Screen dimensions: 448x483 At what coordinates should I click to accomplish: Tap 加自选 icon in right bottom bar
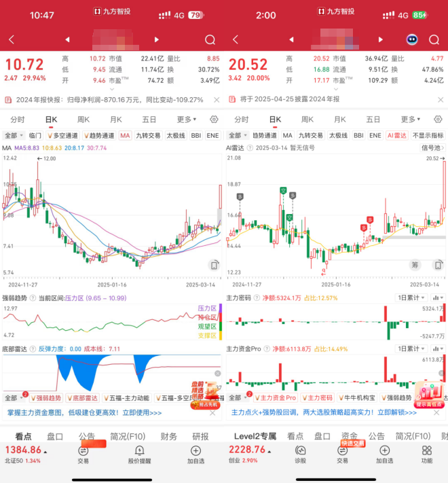point(385,454)
